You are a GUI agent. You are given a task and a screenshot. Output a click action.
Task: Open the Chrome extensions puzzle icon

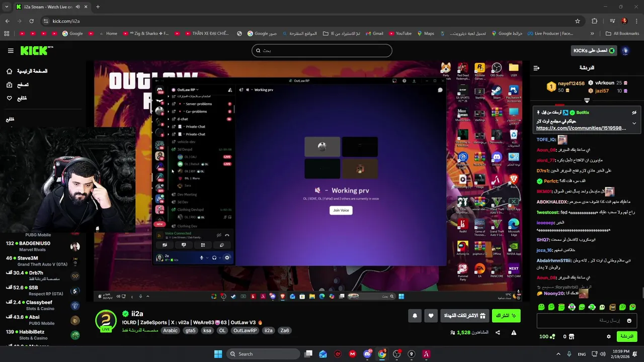pos(595,21)
